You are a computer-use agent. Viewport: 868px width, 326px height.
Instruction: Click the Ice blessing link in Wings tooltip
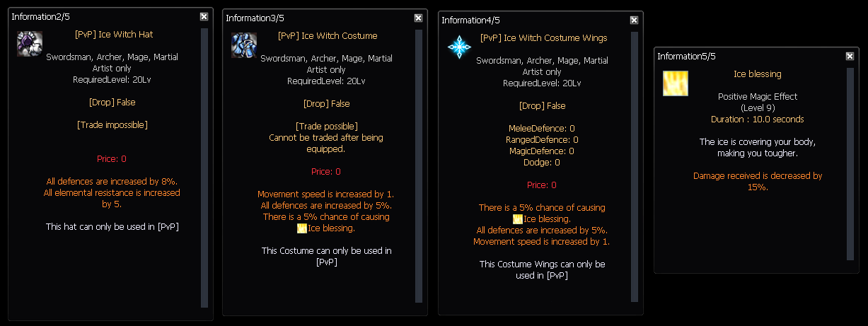click(x=547, y=219)
